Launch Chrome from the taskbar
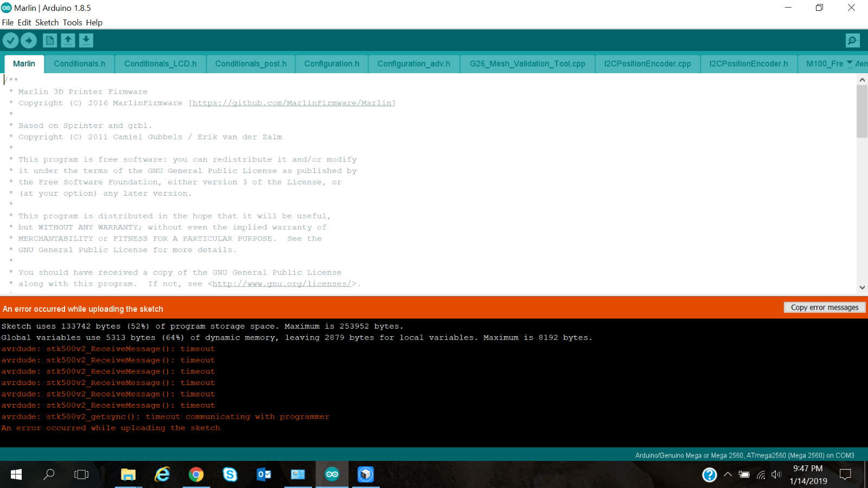Image resolution: width=868 pixels, height=488 pixels. coord(196,474)
